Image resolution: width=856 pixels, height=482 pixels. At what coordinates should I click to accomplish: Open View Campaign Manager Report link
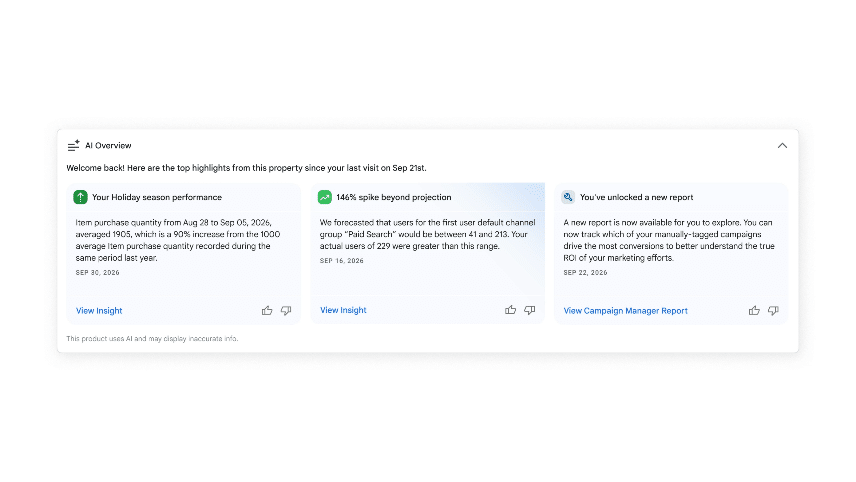pyautogui.click(x=626, y=311)
